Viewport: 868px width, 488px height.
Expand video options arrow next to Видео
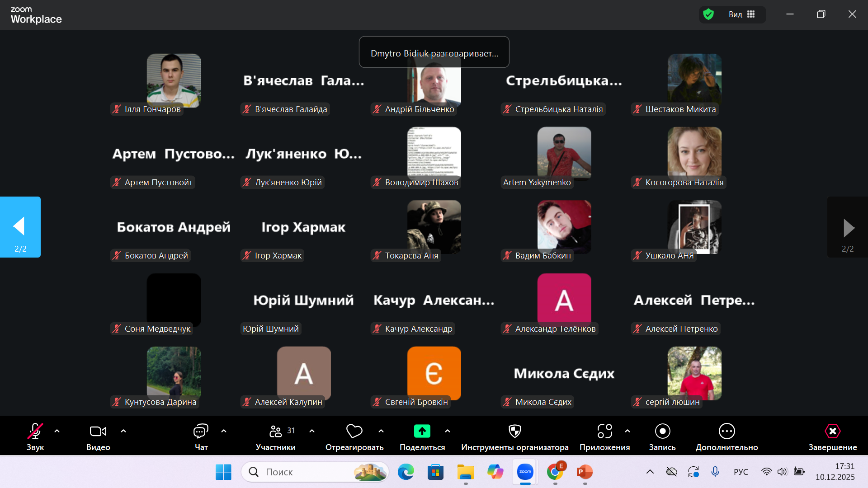pyautogui.click(x=123, y=431)
